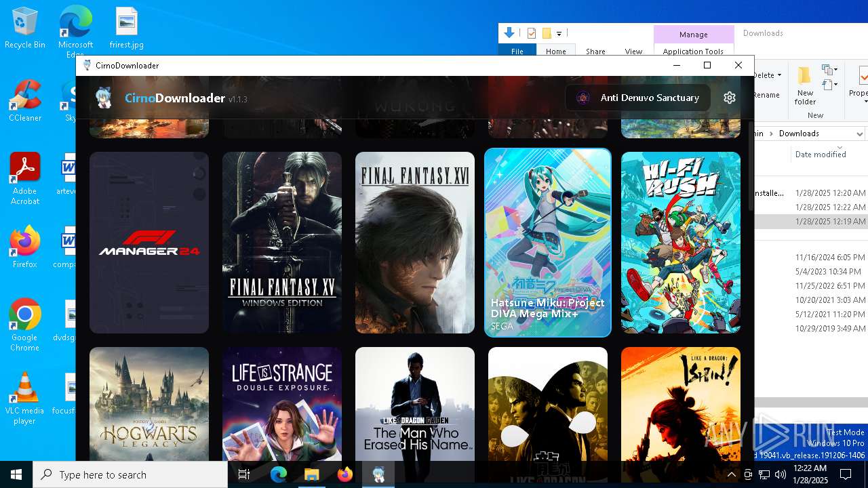
Task: Open the volume control tray icon
Action: 781,474
